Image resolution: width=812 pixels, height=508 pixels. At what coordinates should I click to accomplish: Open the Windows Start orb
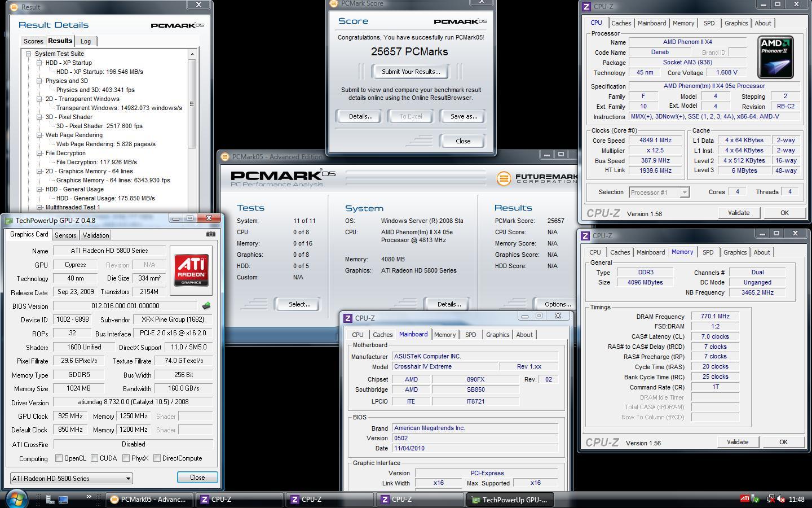click(16, 499)
